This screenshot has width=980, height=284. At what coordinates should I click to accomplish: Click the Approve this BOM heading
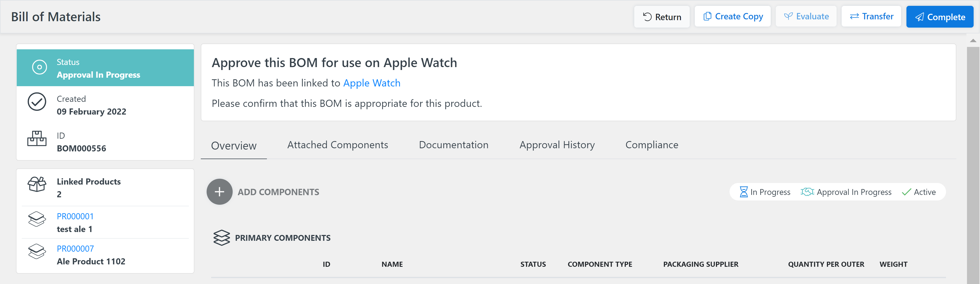(334, 63)
